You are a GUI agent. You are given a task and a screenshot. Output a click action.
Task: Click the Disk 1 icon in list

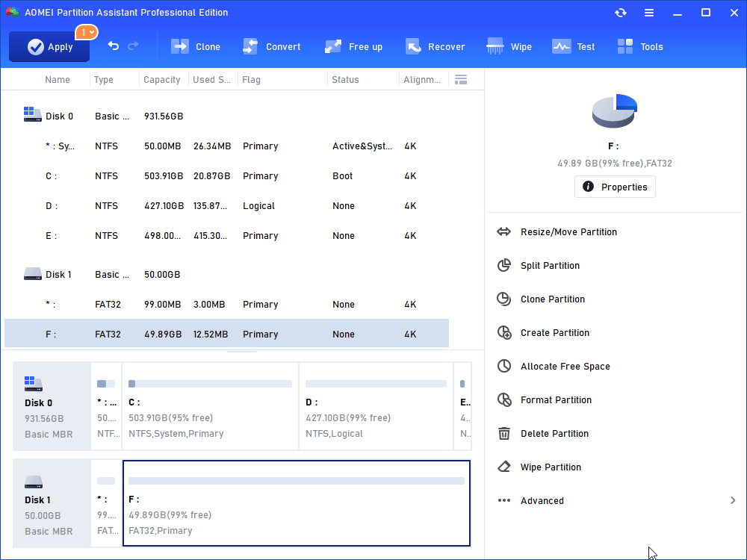click(x=32, y=274)
